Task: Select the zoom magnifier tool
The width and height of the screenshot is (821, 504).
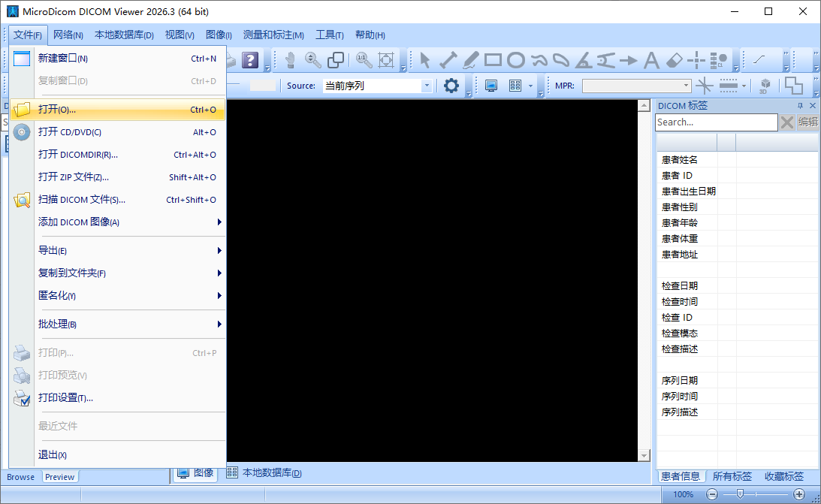Action: coord(312,60)
